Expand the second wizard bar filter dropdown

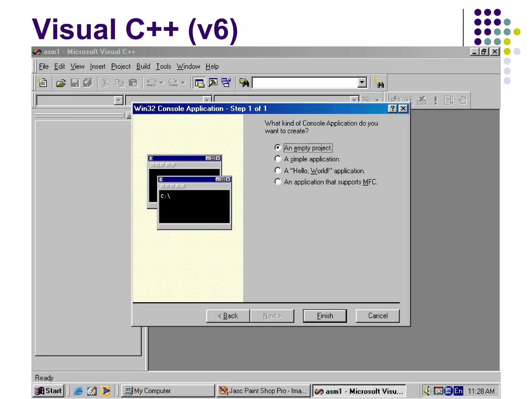coord(207,99)
